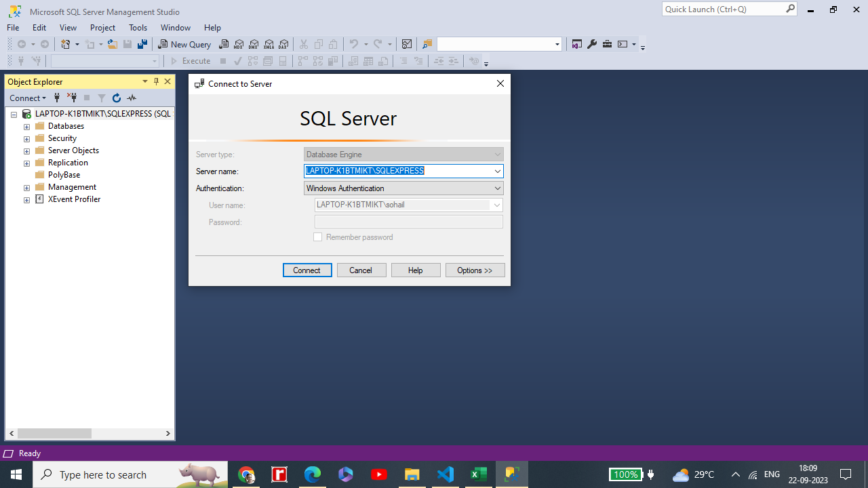Viewport: 868px width, 488px height.
Task: Refresh the Object Explorer tree
Action: 117,98
